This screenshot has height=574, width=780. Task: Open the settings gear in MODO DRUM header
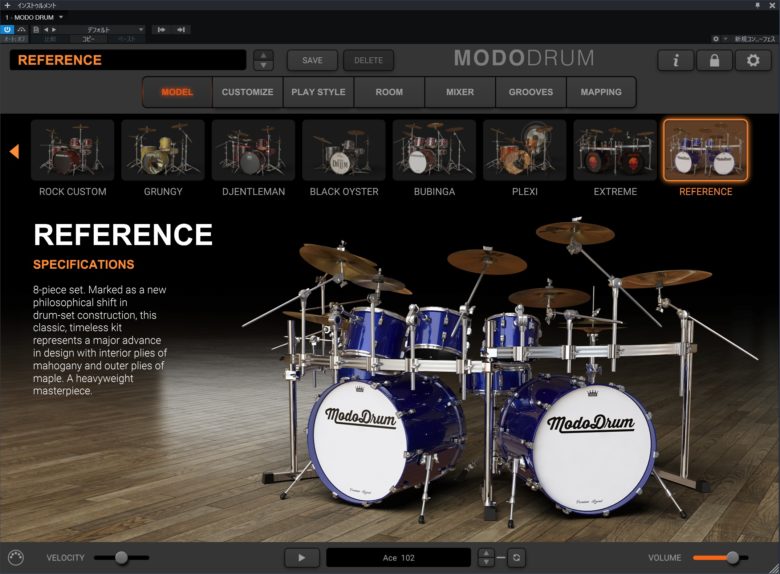pyautogui.click(x=753, y=61)
